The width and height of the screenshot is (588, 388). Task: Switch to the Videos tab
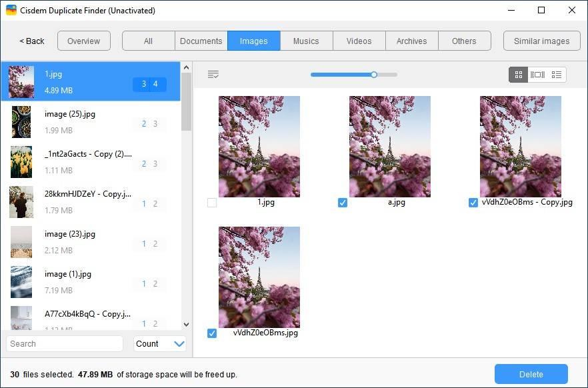point(359,41)
